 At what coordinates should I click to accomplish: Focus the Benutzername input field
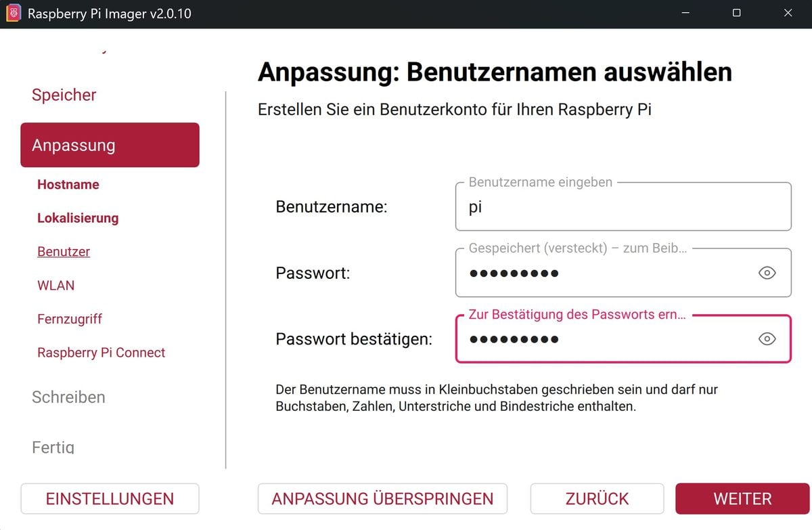pyautogui.click(x=623, y=206)
